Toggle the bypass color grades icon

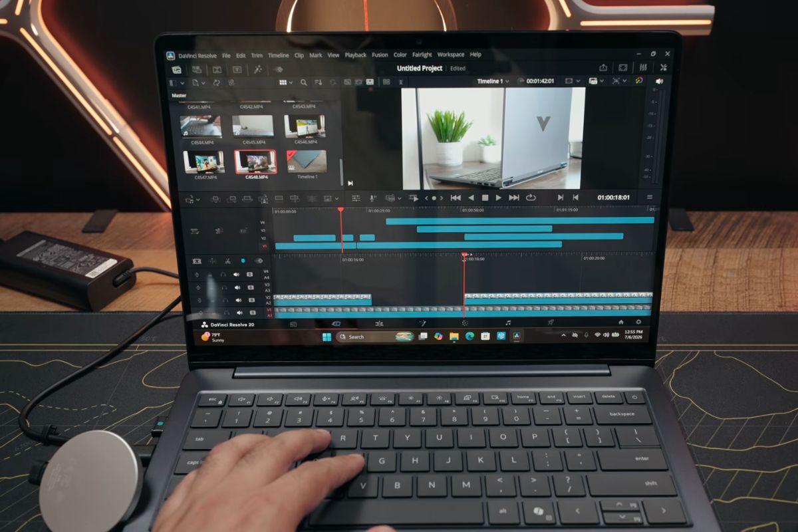(638, 81)
